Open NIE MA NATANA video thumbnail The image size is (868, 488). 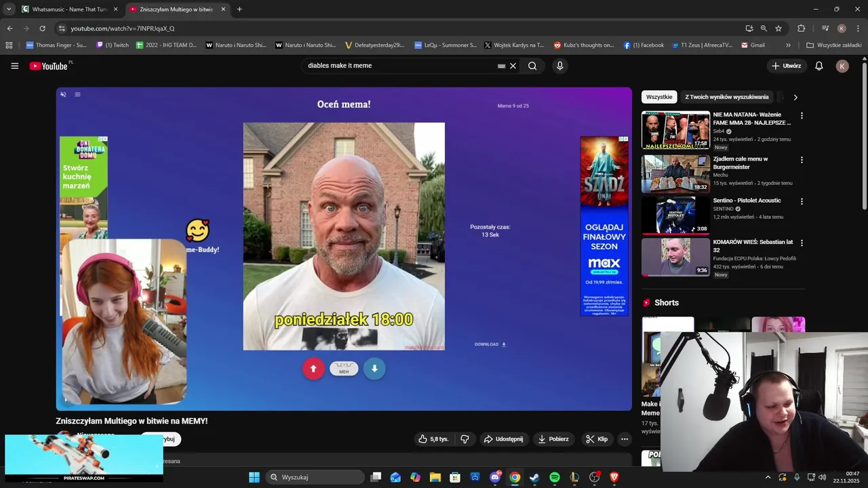675,130
